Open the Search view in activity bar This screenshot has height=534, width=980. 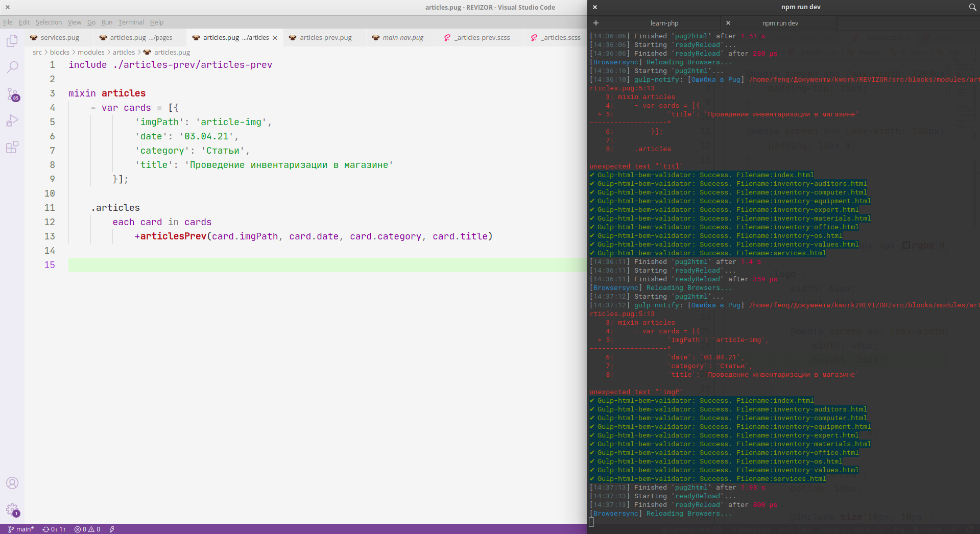tap(12, 67)
